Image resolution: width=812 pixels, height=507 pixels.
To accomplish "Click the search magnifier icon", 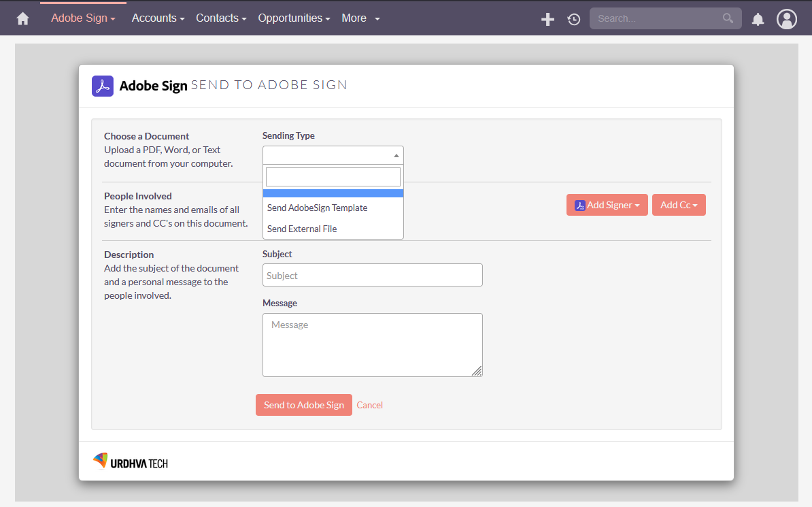I will (728, 18).
